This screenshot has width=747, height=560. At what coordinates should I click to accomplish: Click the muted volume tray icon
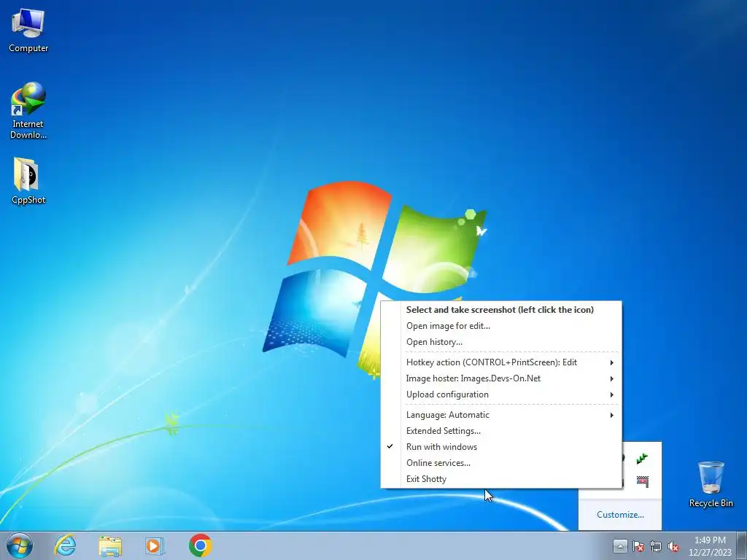coord(673,546)
